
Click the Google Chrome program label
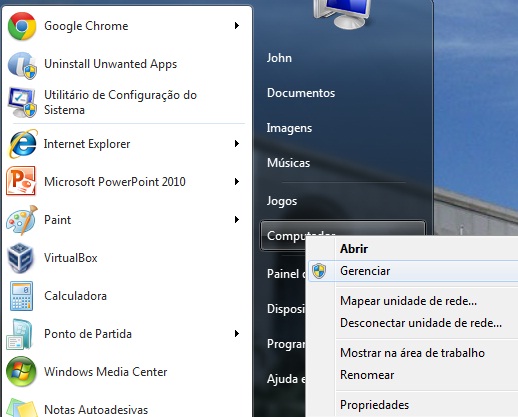coord(86,26)
